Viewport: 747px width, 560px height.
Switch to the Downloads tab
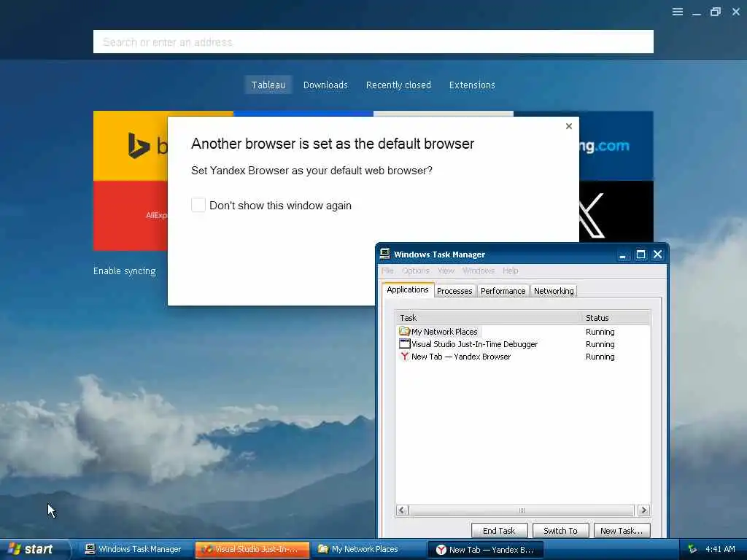325,85
